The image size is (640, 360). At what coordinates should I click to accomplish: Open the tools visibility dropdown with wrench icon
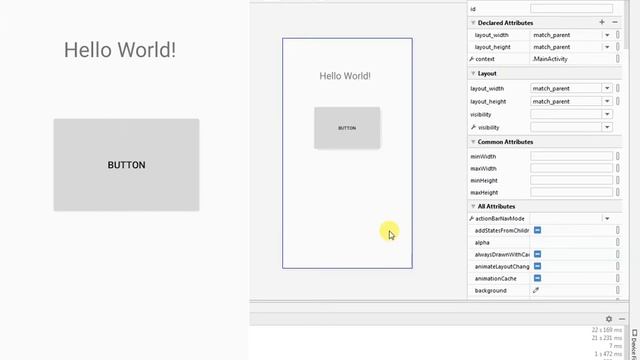pos(607,127)
